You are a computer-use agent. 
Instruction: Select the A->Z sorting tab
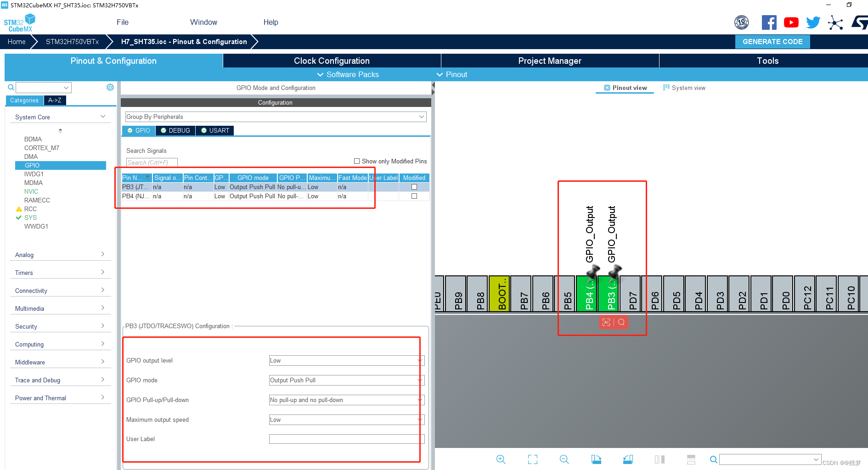point(55,100)
